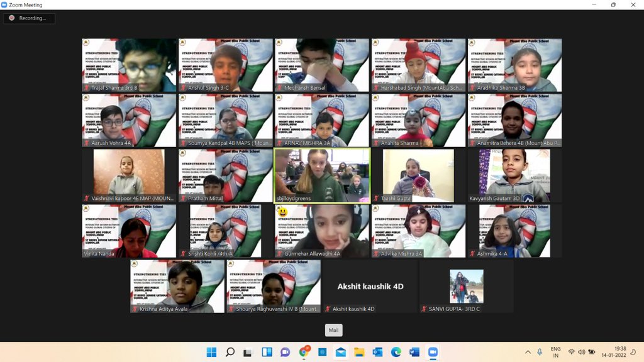Select Pratham Mittal video tile
Viewport: 644px width, 362px height.
(226, 176)
